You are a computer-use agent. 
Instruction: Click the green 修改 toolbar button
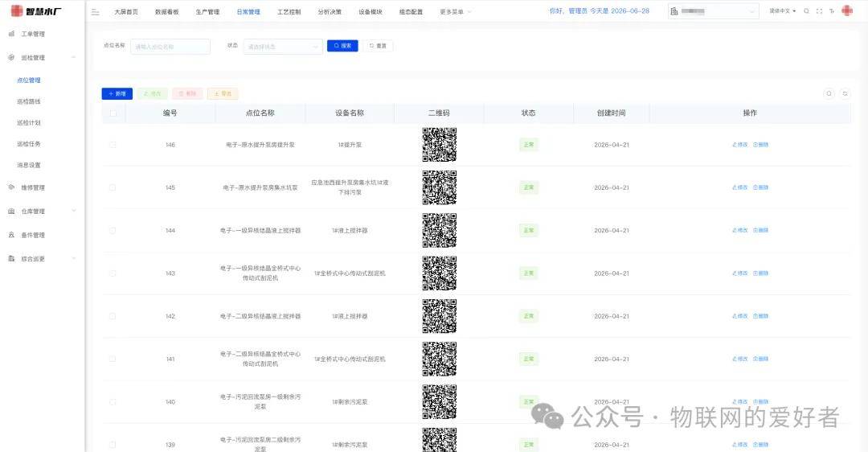pos(152,93)
